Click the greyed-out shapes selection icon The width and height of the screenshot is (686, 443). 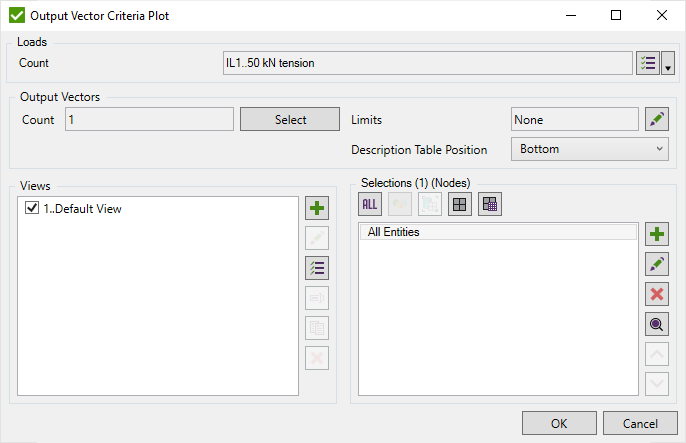point(400,204)
